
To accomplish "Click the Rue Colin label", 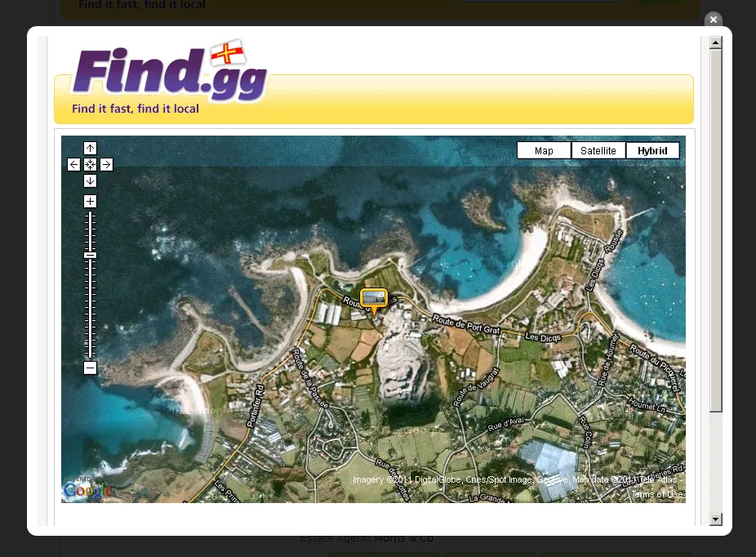I will 585,432.
